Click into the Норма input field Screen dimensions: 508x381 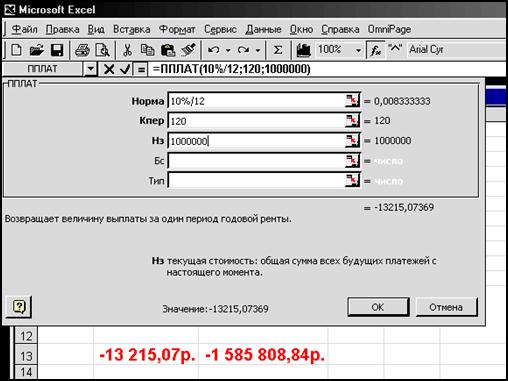257,101
